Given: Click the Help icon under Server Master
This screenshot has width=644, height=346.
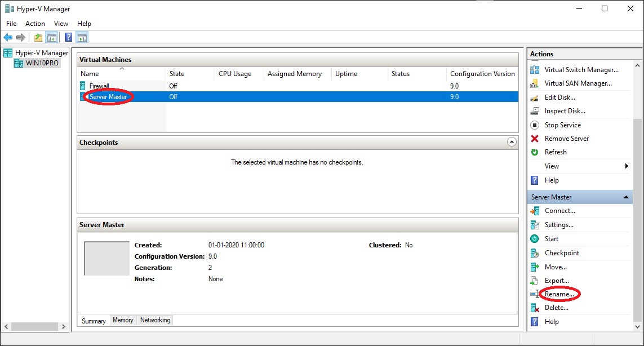Looking at the screenshot, I should (535, 322).
